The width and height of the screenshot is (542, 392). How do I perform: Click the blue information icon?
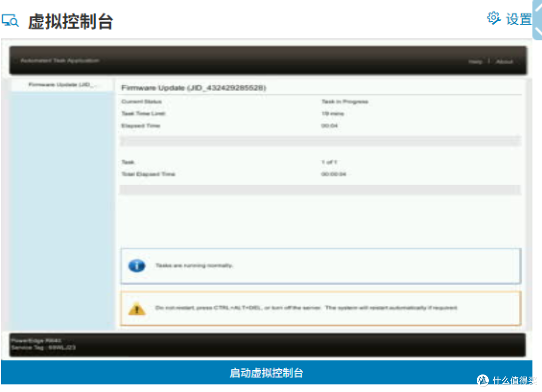pyautogui.click(x=137, y=266)
